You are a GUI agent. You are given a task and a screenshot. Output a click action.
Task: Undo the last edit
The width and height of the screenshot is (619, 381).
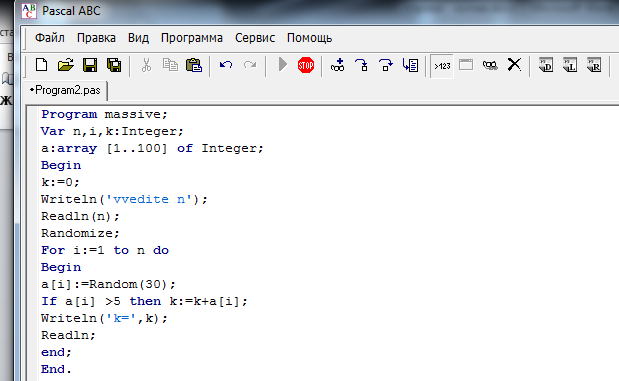tap(226, 65)
